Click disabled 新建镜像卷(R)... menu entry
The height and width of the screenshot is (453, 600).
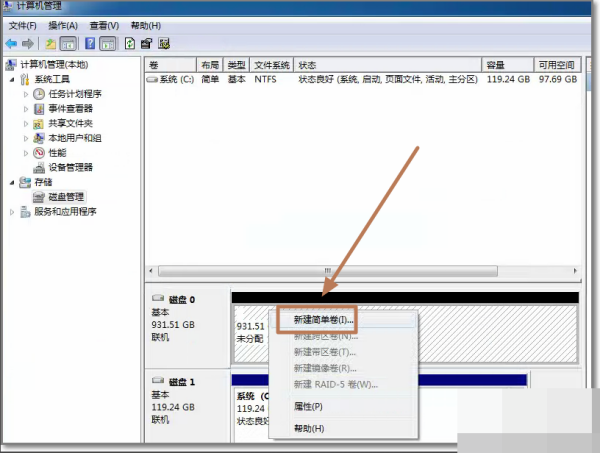click(343, 368)
